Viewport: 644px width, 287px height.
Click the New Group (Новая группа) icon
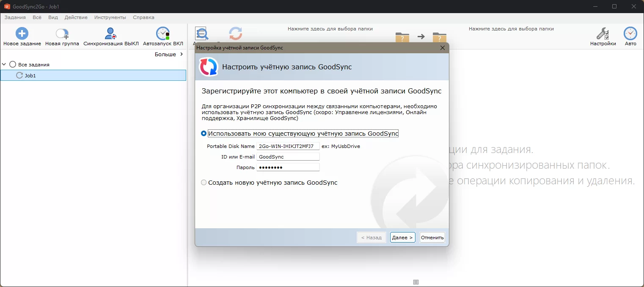(x=62, y=34)
